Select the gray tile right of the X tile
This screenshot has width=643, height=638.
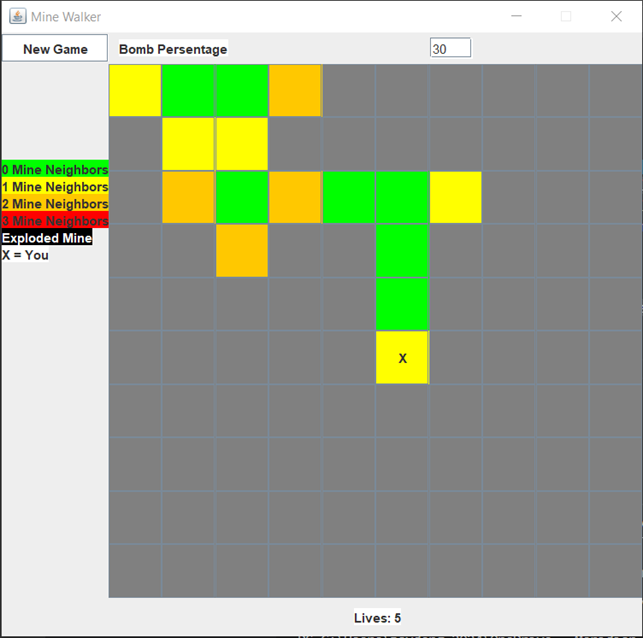(456, 358)
